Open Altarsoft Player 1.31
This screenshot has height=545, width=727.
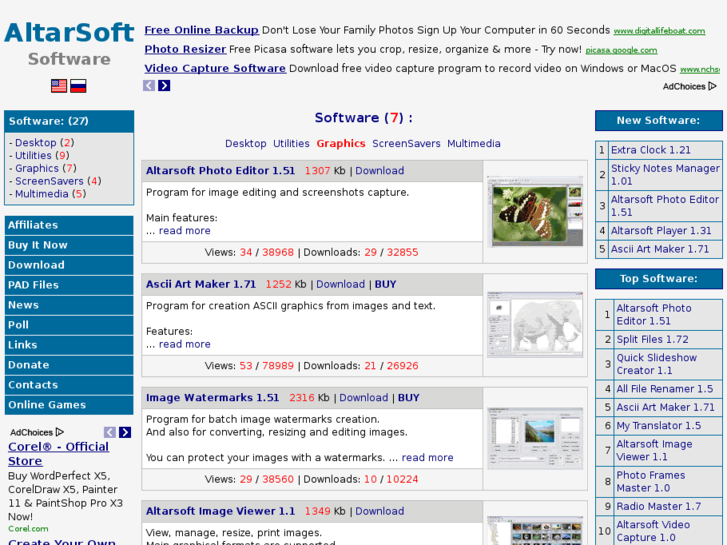(x=661, y=231)
